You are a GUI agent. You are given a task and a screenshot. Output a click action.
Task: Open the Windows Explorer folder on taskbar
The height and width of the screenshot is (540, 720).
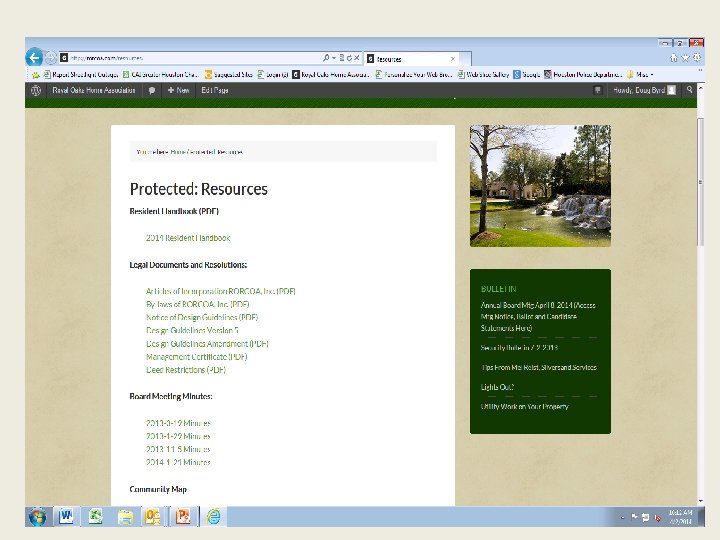(x=125, y=517)
